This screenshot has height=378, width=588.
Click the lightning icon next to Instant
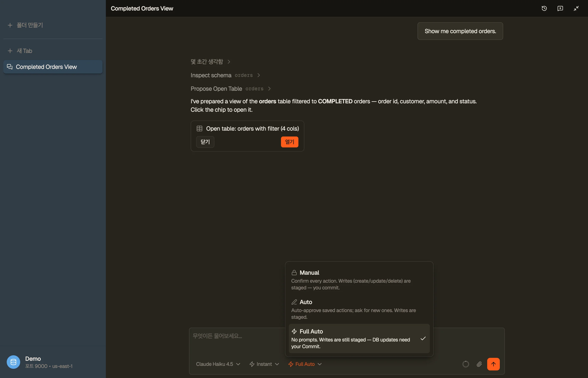click(x=252, y=364)
